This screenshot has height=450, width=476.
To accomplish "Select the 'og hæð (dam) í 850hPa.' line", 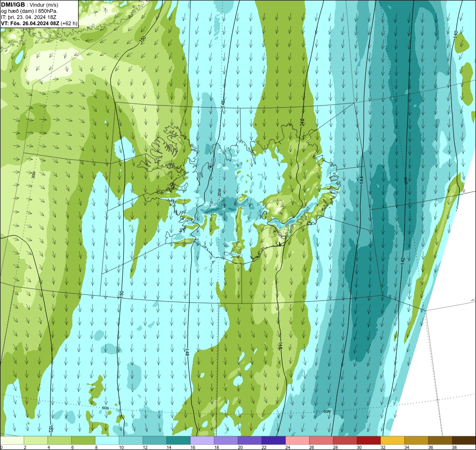I will point(29,11).
